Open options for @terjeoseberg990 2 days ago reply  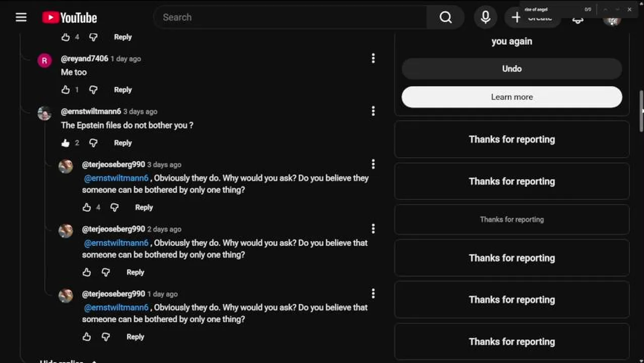[373, 229]
